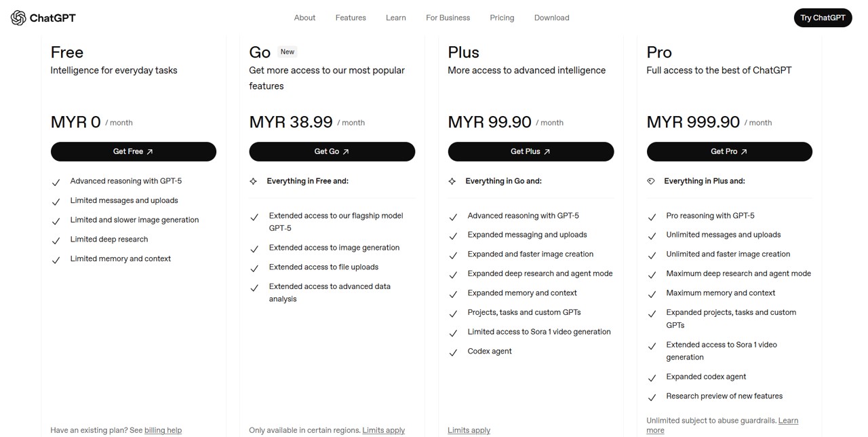Click the Get Free button
This screenshot has height=437, width=868.
(134, 151)
